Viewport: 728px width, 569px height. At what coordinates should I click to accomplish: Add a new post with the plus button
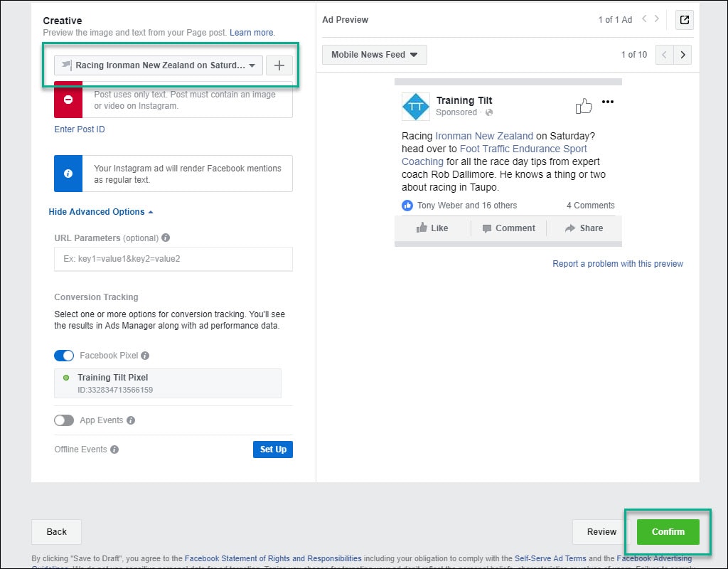[x=279, y=65]
